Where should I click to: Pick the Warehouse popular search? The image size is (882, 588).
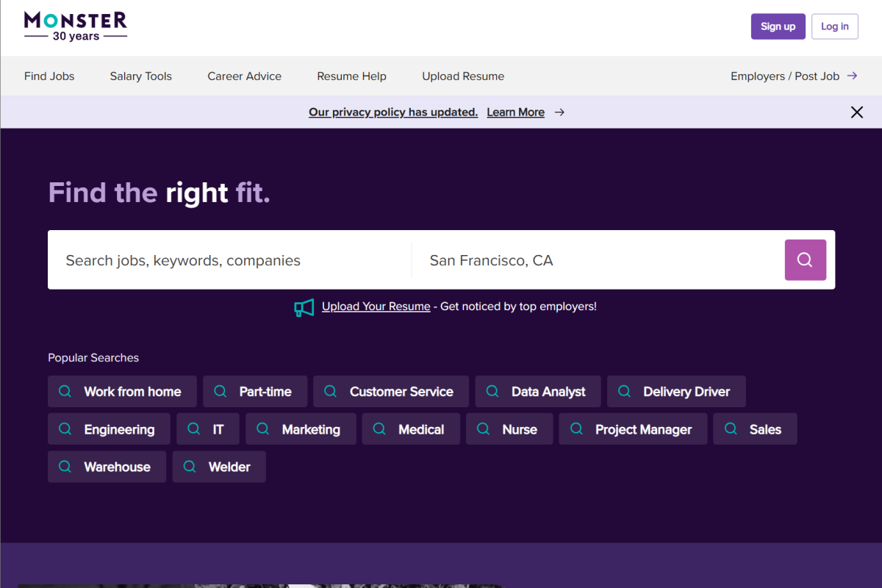(x=107, y=467)
